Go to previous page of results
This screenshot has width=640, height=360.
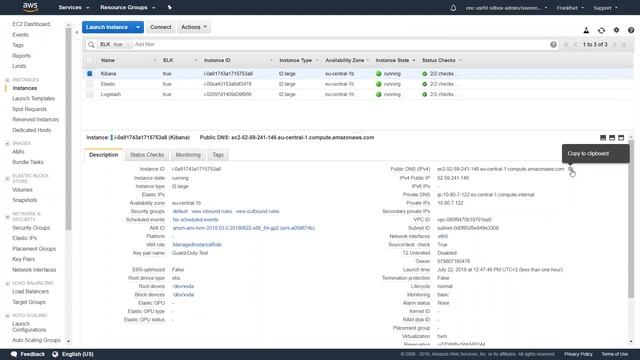click(576, 44)
